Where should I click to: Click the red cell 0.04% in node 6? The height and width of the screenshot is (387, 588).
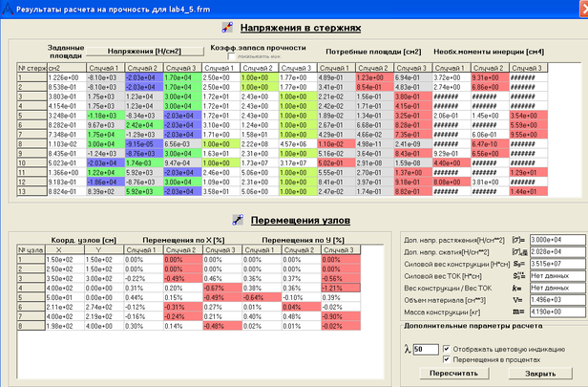pyautogui.click(x=301, y=307)
